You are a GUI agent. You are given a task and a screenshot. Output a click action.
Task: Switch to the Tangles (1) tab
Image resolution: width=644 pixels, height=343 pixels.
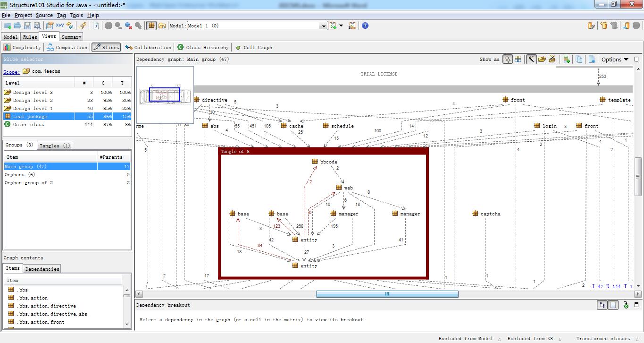(55, 146)
